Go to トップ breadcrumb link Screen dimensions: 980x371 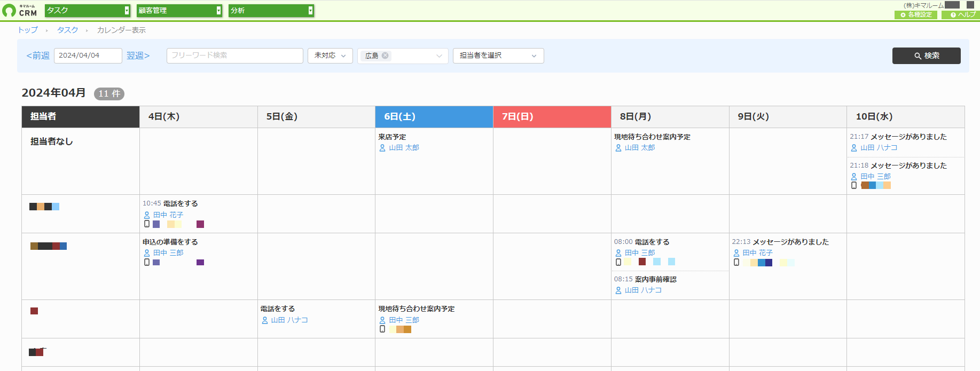[x=28, y=30]
